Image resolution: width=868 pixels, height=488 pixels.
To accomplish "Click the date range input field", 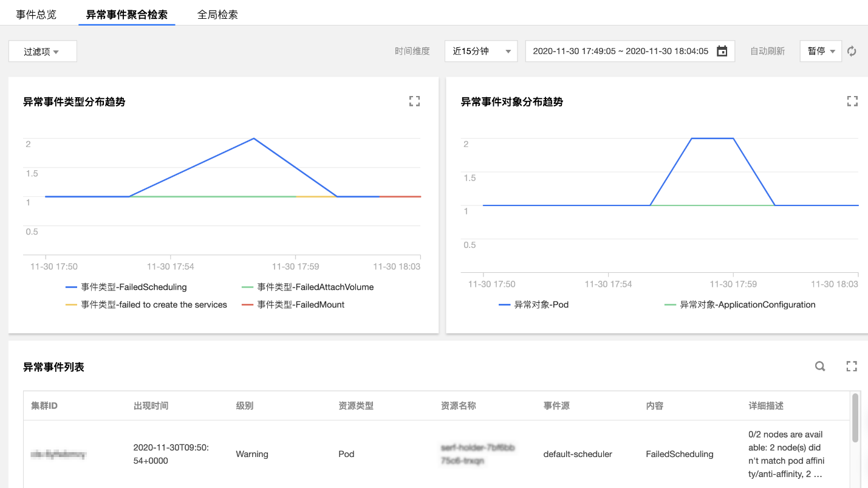I will [x=620, y=52].
